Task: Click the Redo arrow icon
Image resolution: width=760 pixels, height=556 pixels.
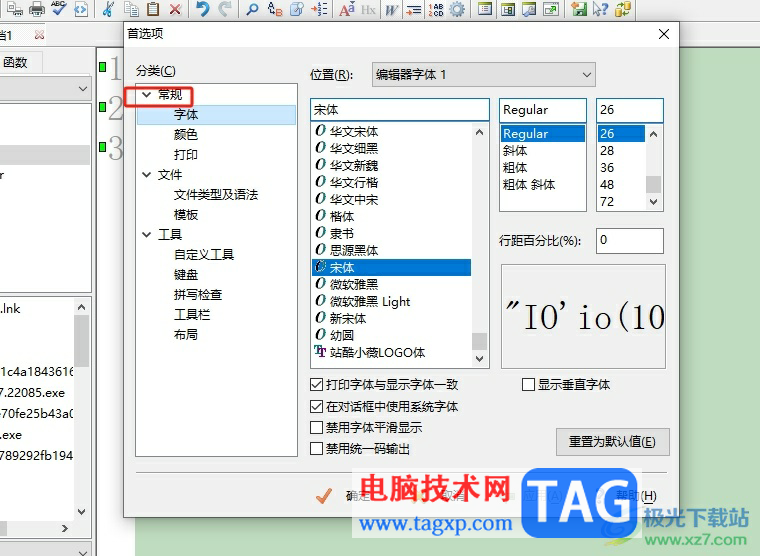Action: tap(225, 9)
